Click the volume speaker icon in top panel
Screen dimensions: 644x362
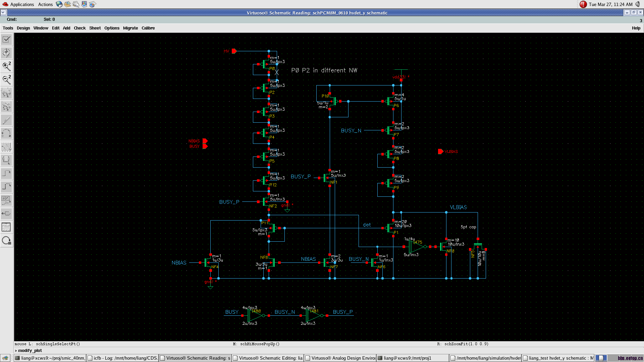637,4
